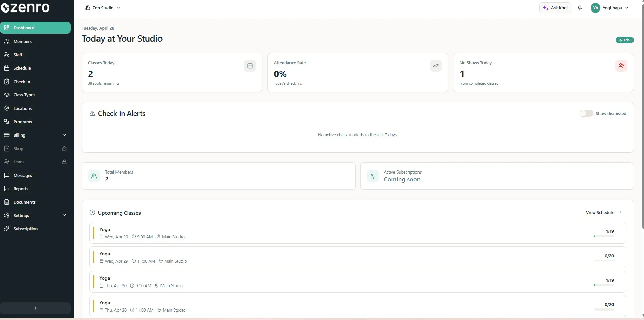Open the Zen Studio selector dropdown
The image size is (644, 320).
tap(103, 8)
